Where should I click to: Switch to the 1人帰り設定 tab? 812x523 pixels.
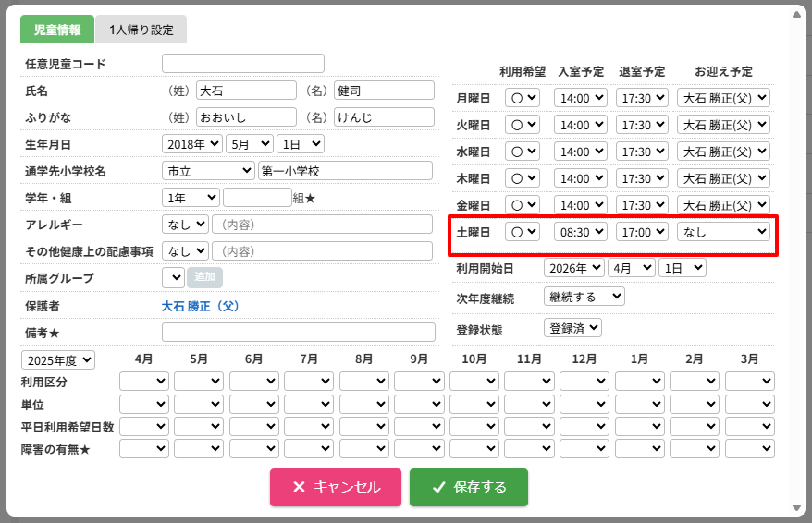(141, 30)
